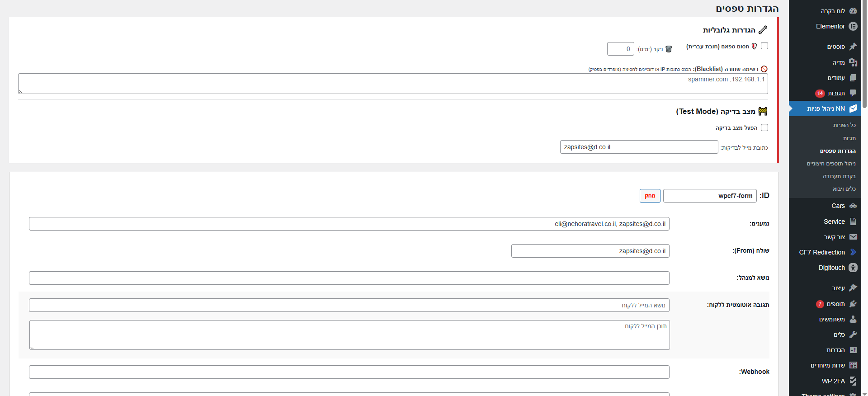Toggle the הפעל מצב בדיקה test mode checkbox
Image resolution: width=868 pixels, height=396 pixels.
[x=764, y=127]
